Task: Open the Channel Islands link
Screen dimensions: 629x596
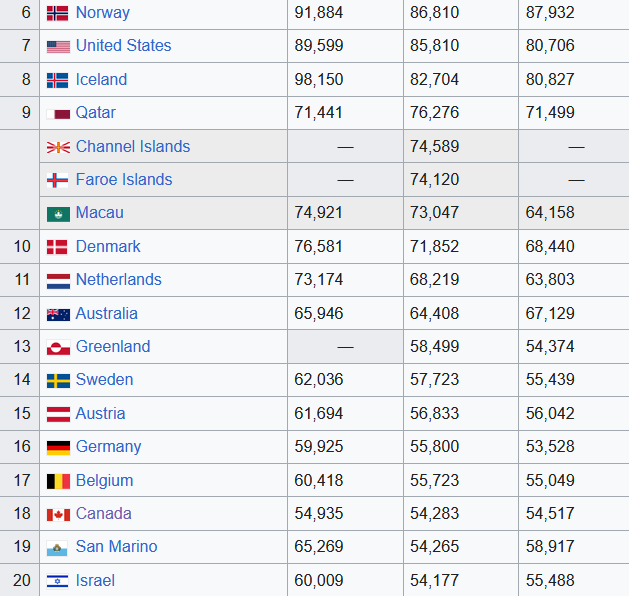Action: tap(133, 146)
